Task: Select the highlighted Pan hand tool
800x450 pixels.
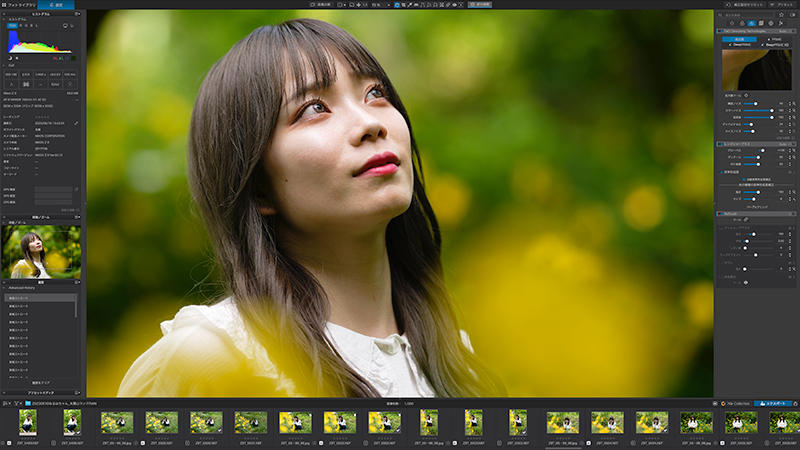Action: tap(397, 5)
